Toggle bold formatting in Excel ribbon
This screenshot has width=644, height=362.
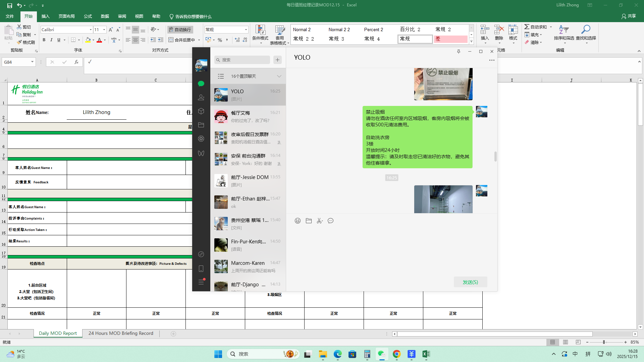[x=44, y=40]
